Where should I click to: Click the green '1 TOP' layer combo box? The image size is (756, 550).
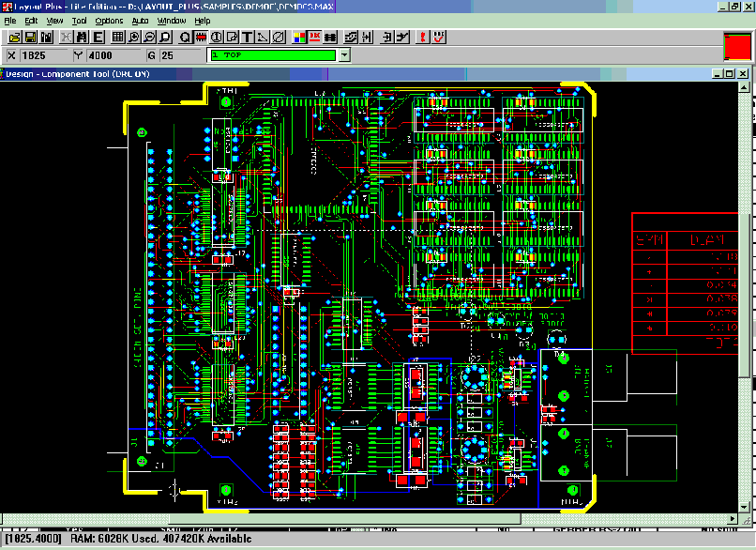tap(272, 55)
